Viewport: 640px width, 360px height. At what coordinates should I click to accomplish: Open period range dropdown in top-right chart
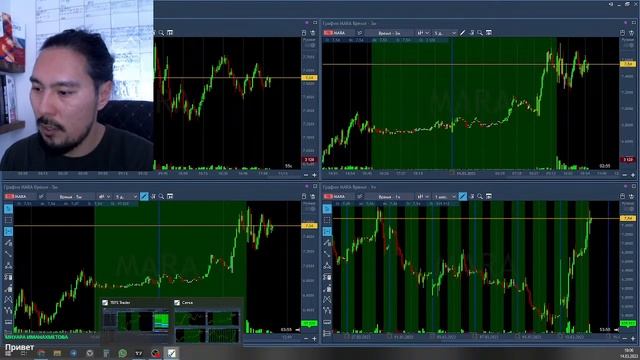click(x=445, y=33)
